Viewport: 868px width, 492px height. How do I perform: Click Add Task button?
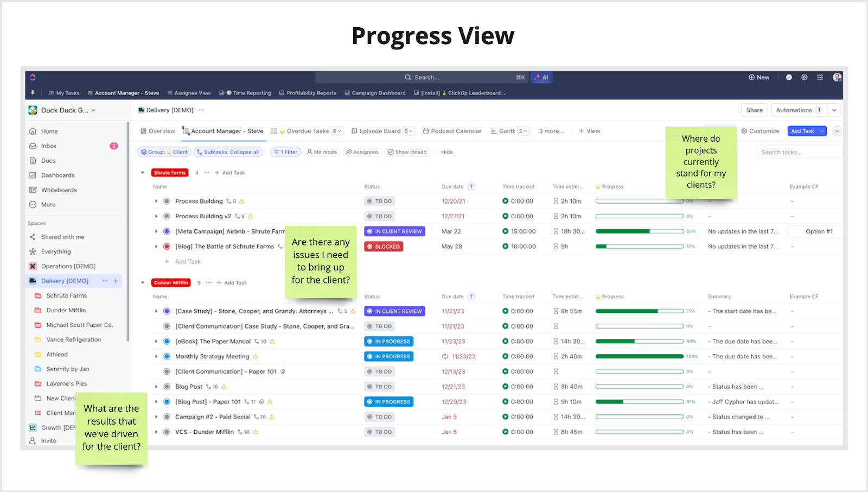pyautogui.click(x=802, y=131)
